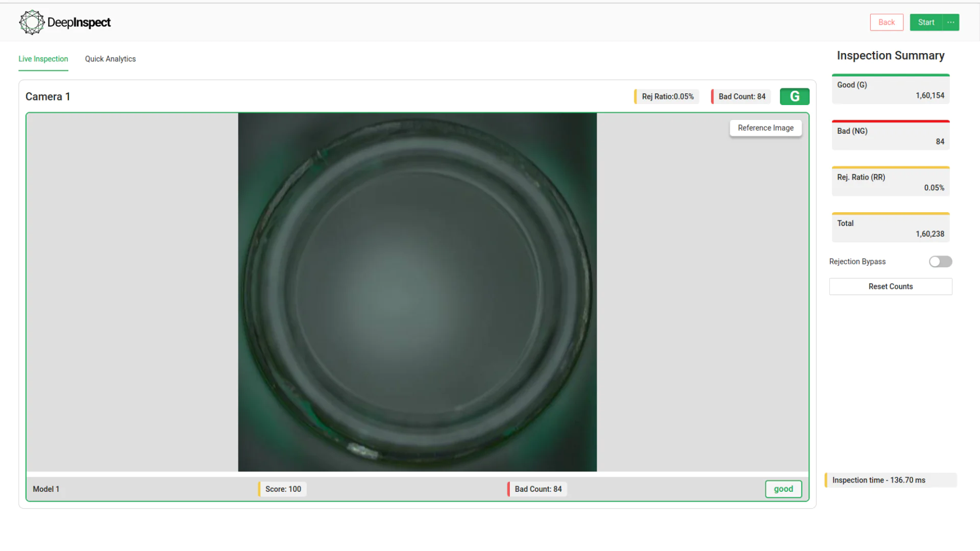Image resolution: width=980 pixels, height=551 pixels.
Task: Click the green G status badge
Action: (794, 96)
